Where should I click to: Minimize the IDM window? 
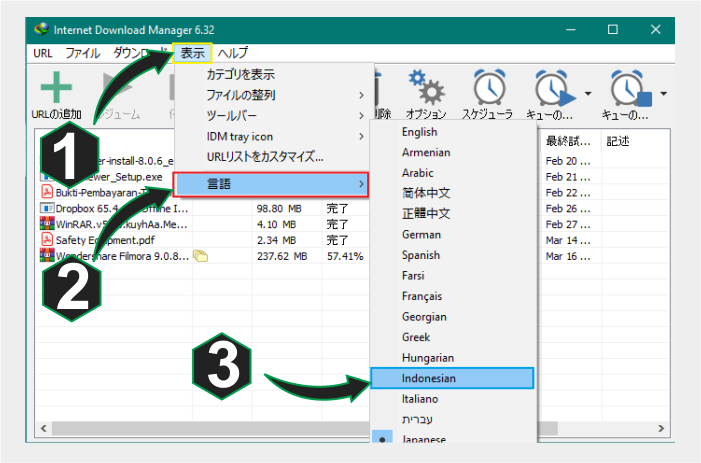pos(570,29)
